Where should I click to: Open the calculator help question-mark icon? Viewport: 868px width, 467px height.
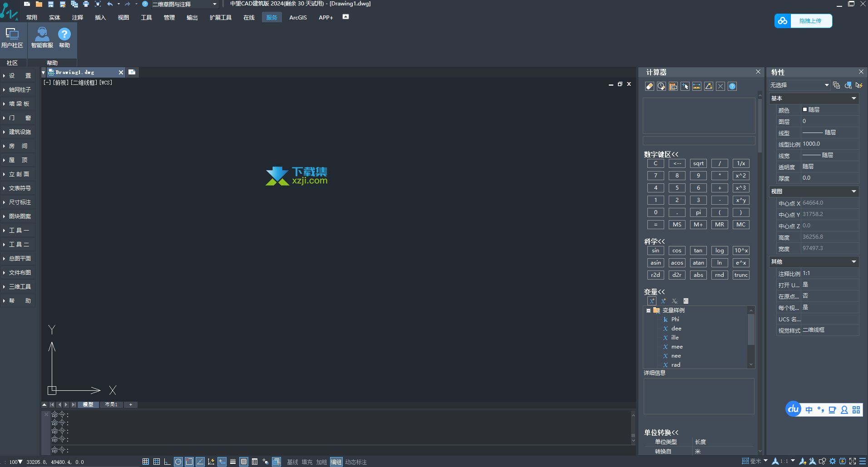point(732,86)
